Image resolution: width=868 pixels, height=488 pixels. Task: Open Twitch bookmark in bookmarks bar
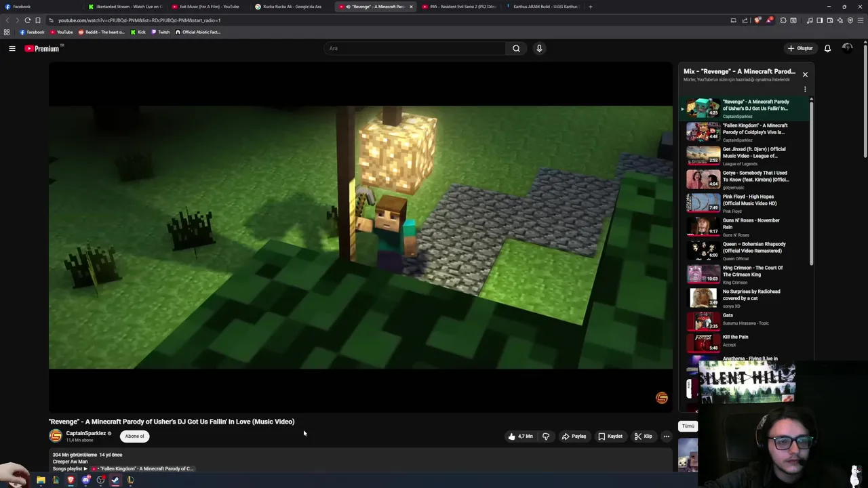click(x=160, y=32)
